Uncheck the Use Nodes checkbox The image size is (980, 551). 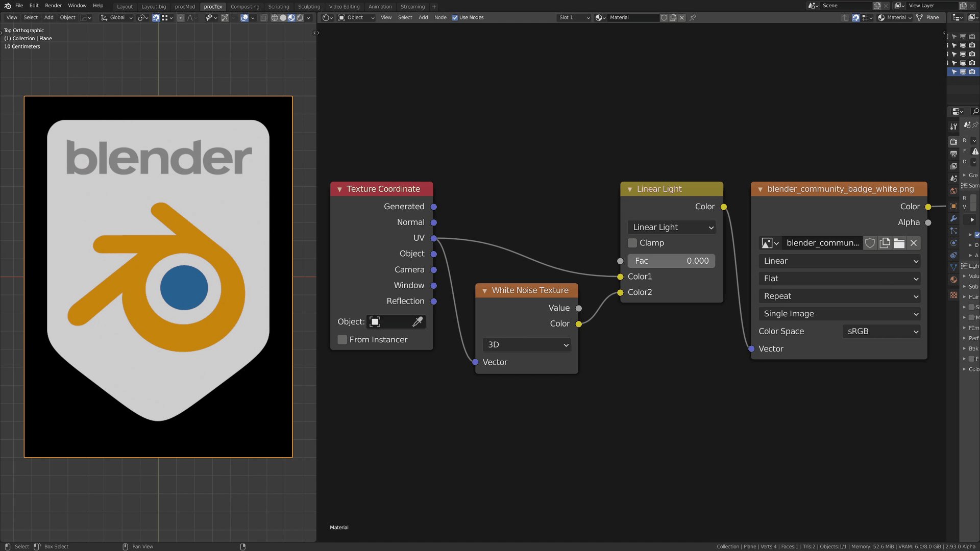click(455, 17)
